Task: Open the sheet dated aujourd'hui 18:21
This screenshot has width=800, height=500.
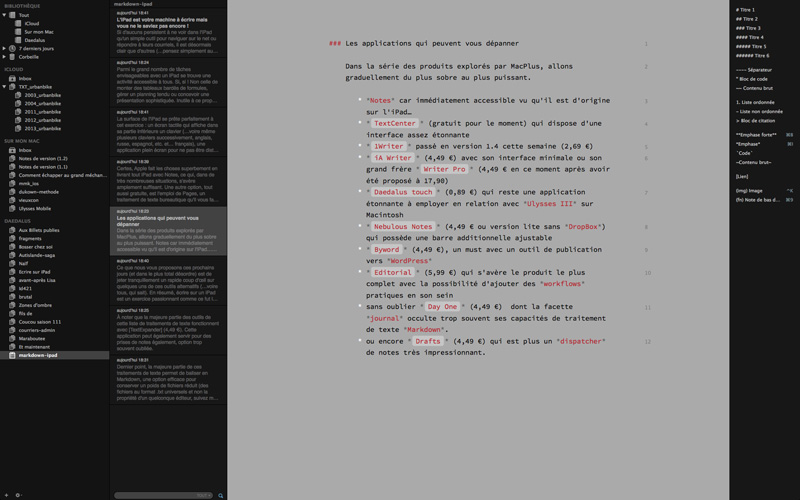Action: point(168,380)
